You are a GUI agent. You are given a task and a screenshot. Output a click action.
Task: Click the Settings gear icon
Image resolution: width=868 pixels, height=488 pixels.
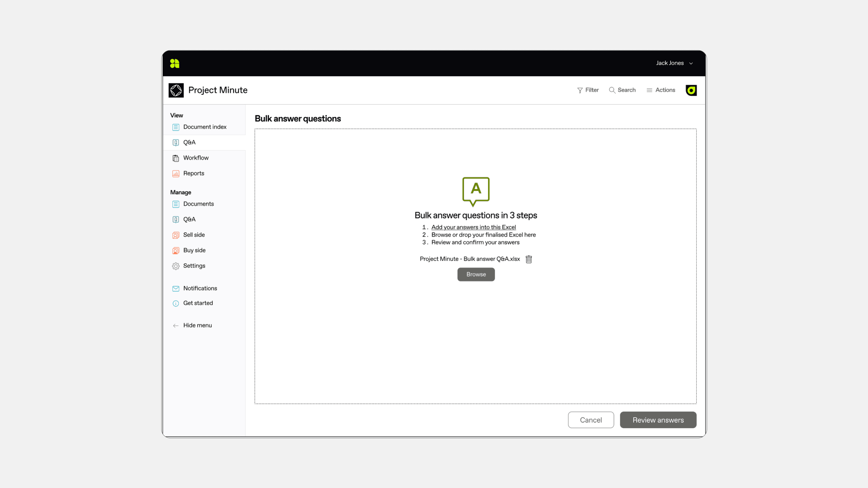click(176, 266)
